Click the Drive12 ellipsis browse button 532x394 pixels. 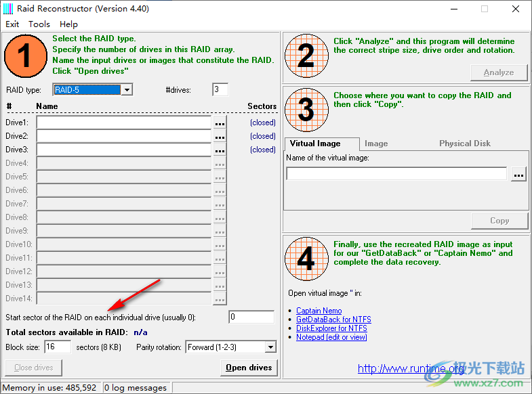tap(220, 272)
